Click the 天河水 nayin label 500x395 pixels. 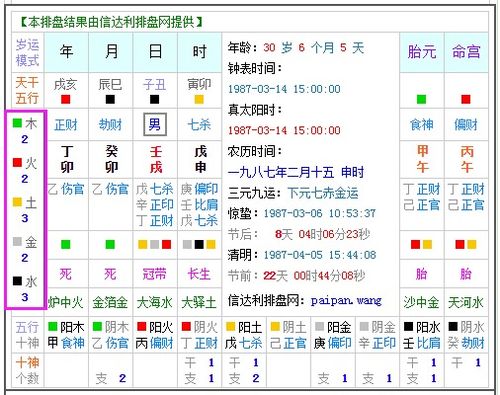(x=466, y=303)
